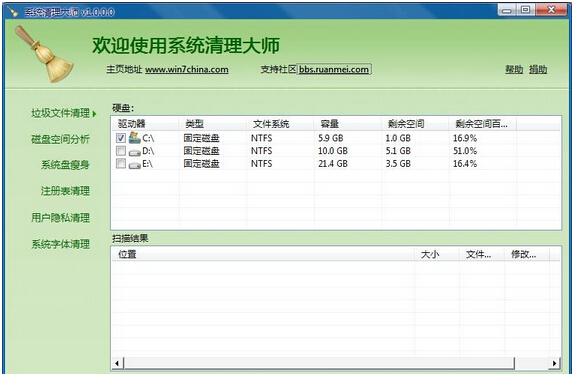Sort results by 大小 column
The image size is (573, 374).
[437, 254]
